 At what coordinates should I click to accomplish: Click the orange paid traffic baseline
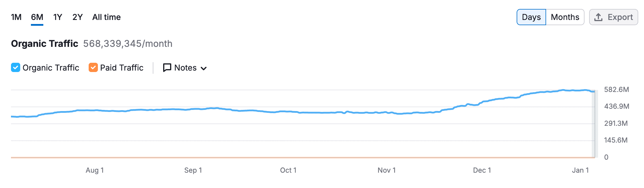[x=289, y=157]
